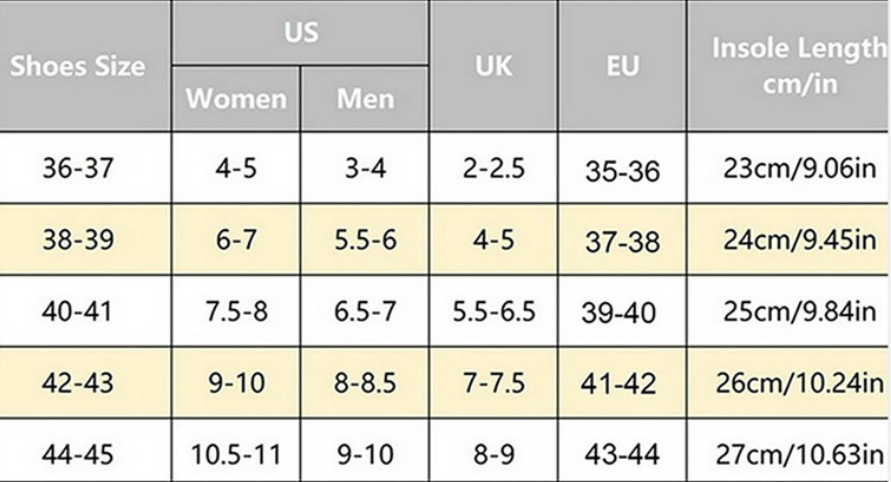
Task: Click the 10.5-11 women's size cell
Action: point(236,455)
